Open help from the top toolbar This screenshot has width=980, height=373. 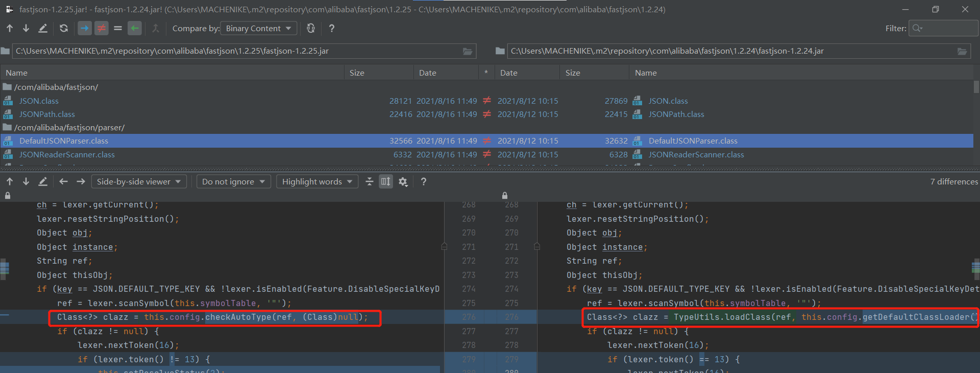click(x=332, y=28)
